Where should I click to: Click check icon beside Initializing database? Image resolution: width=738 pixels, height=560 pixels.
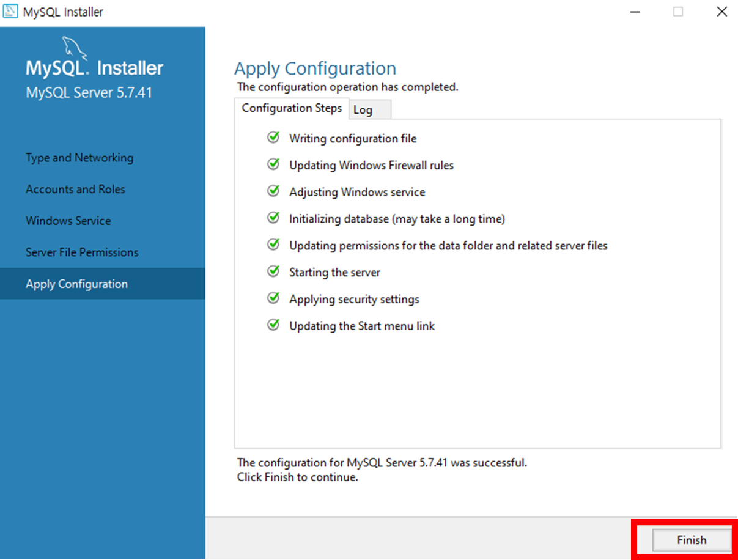tap(273, 218)
